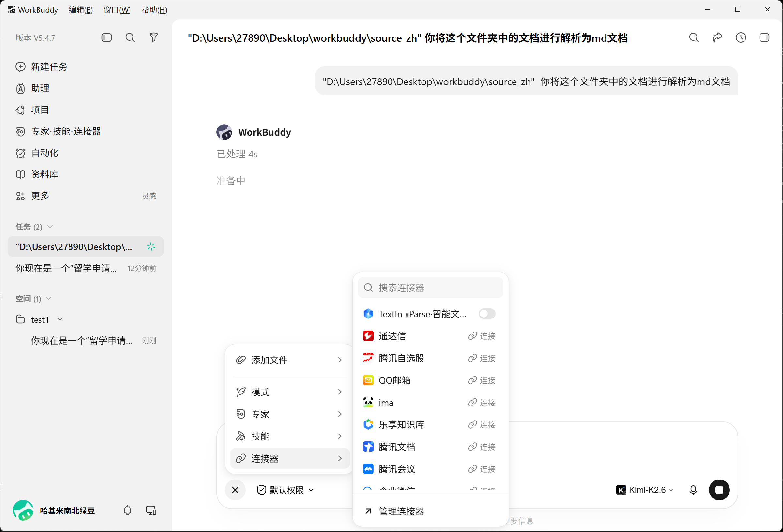Click the TextIn xParse connector icon
This screenshot has height=532, width=783.
click(368, 314)
